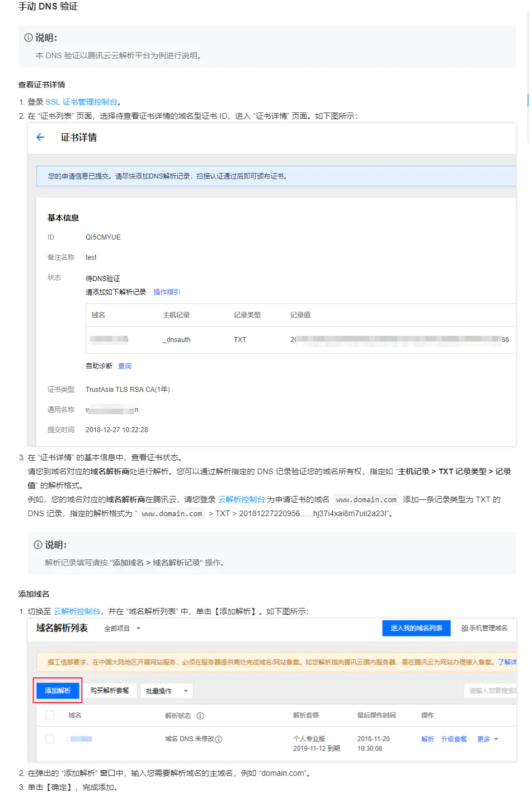Click the 最后操作时间 column header
The width and height of the screenshot is (532, 805).
pos(376,715)
